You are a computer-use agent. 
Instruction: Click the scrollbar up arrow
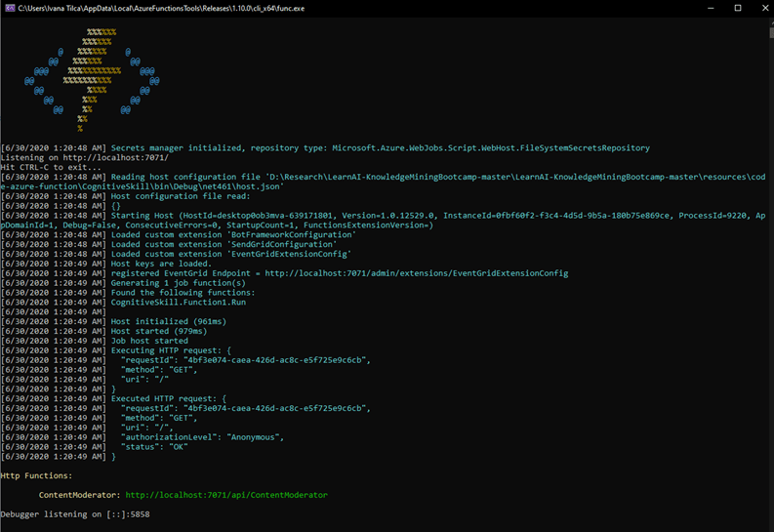[768, 22]
